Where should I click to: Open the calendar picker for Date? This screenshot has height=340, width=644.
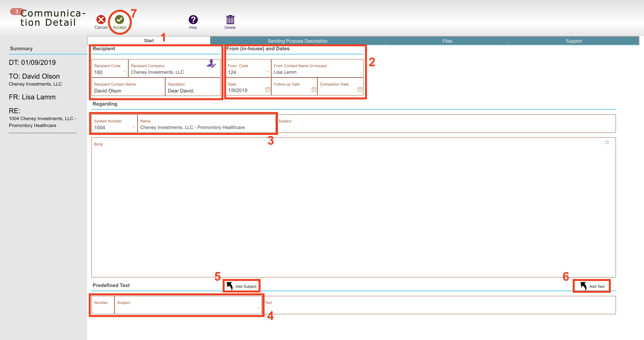[x=267, y=90]
